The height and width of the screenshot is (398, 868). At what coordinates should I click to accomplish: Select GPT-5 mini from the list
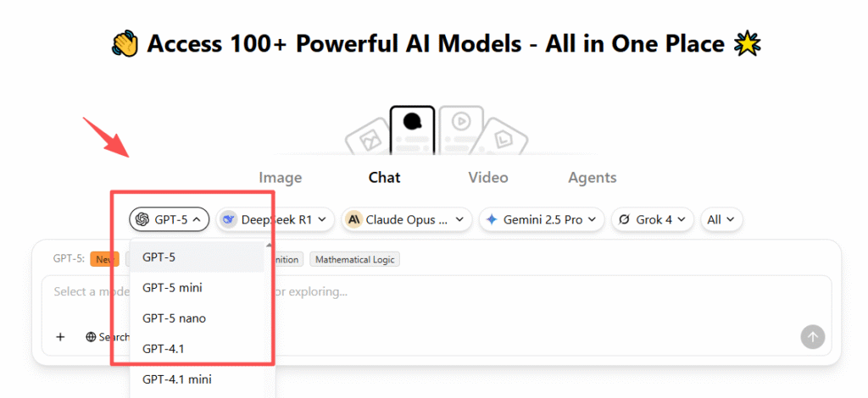tap(197, 287)
